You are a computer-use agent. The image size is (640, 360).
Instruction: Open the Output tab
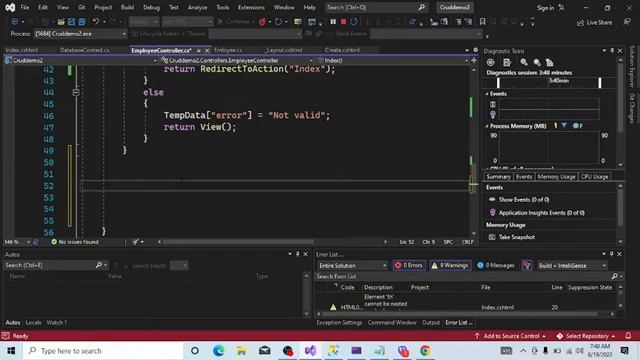431,322
